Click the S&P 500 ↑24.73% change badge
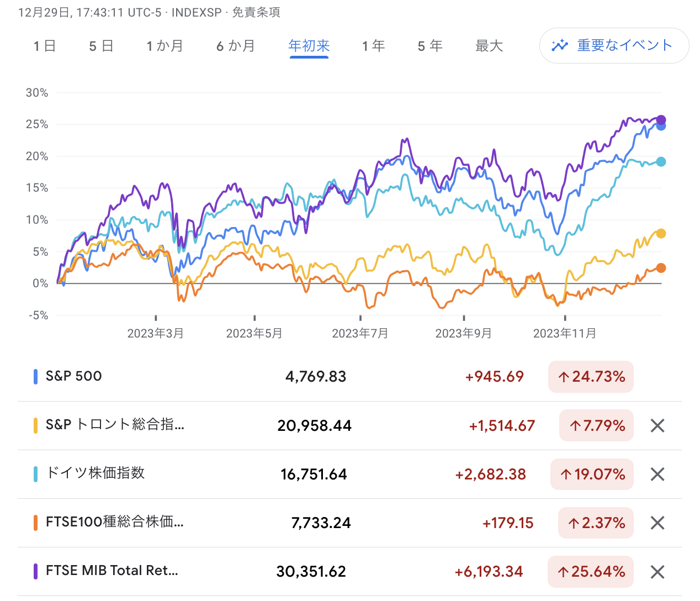The width and height of the screenshot is (700, 601). coord(591,377)
